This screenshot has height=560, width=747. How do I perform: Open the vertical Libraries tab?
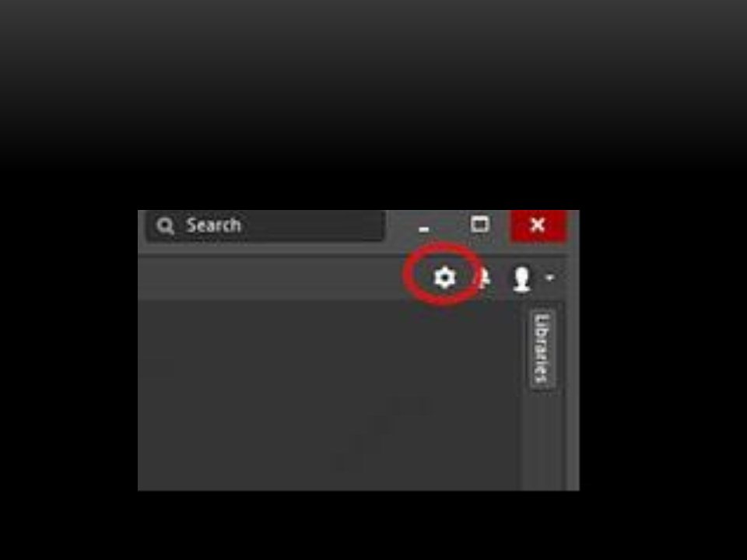(x=542, y=349)
